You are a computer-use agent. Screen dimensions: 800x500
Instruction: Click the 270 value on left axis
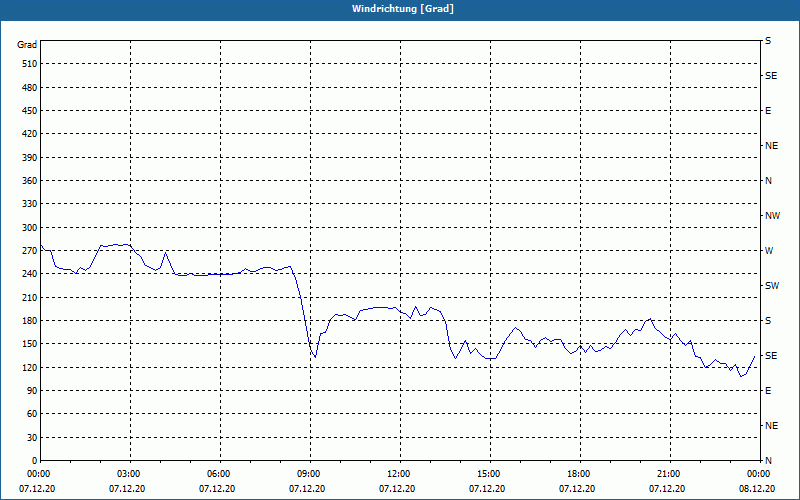tap(30, 251)
